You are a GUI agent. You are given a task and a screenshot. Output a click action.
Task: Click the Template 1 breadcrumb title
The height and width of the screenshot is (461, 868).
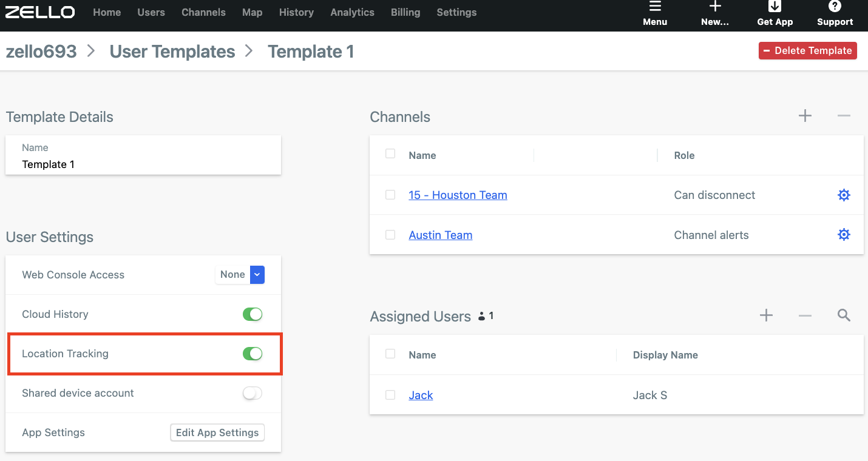[311, 52]
